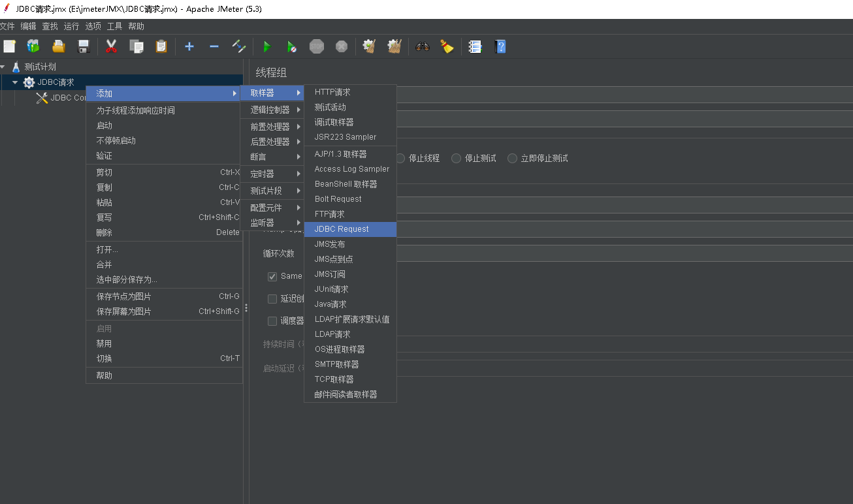Click Start no pauses icon

click(291, 46)
